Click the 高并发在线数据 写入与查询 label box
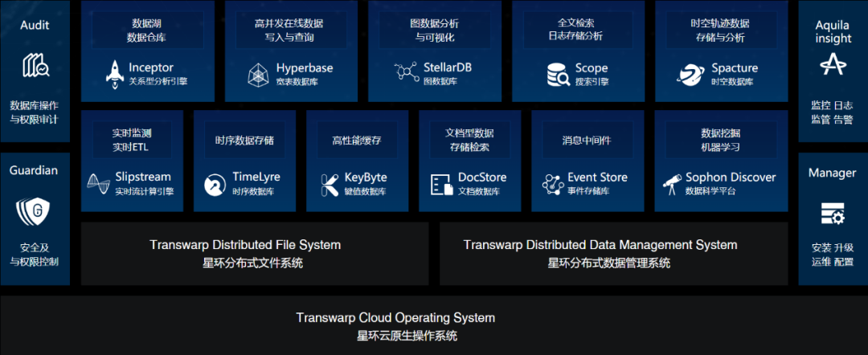The image size is (868, 355). 293,31
